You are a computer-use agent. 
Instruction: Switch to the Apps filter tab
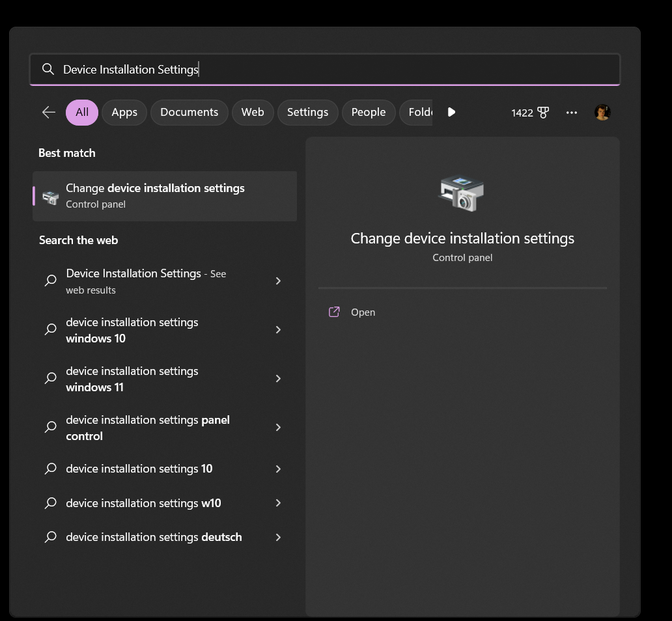click(x=124, y=112)
